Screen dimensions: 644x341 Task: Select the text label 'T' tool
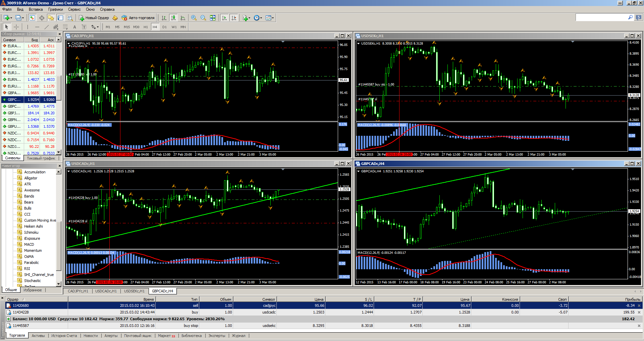(84, 27)
